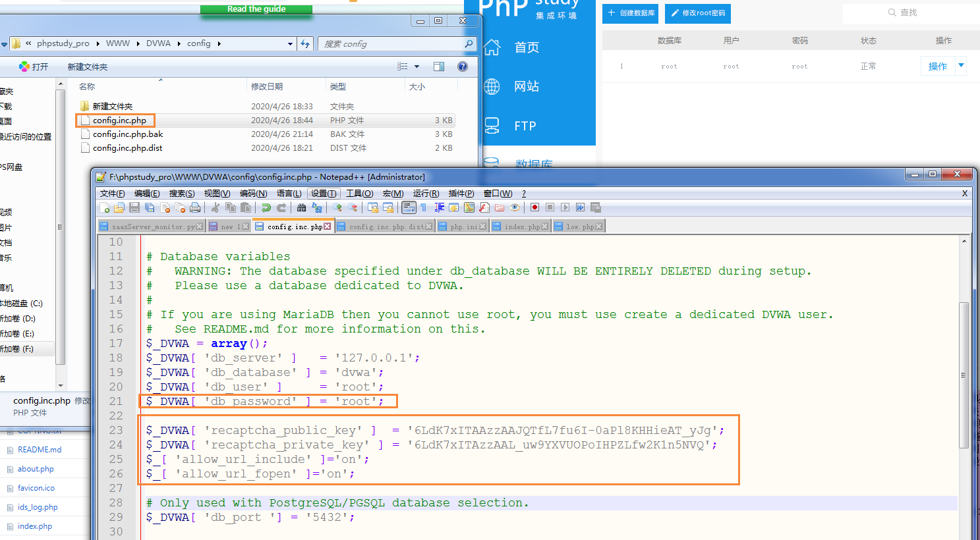Undo the last edit in Notepad++
This screenshot has width=980, height=540.
tap(266, 207)
